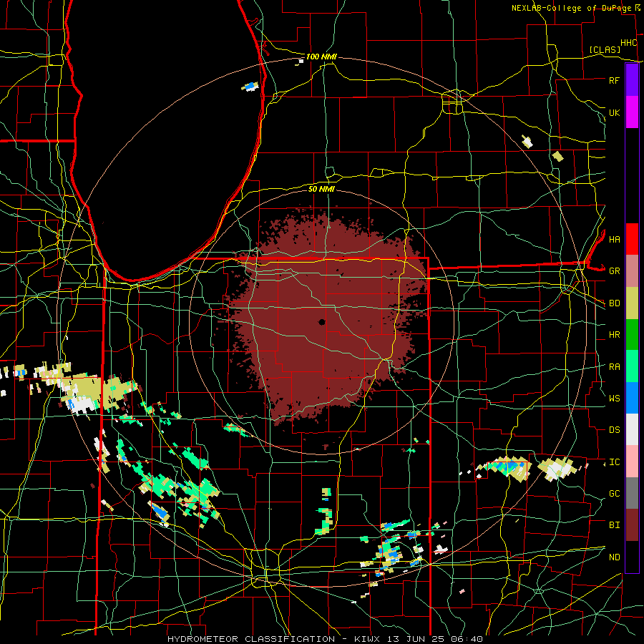
Task: Pick the dark green HR legend swatch
Action: 632,334
